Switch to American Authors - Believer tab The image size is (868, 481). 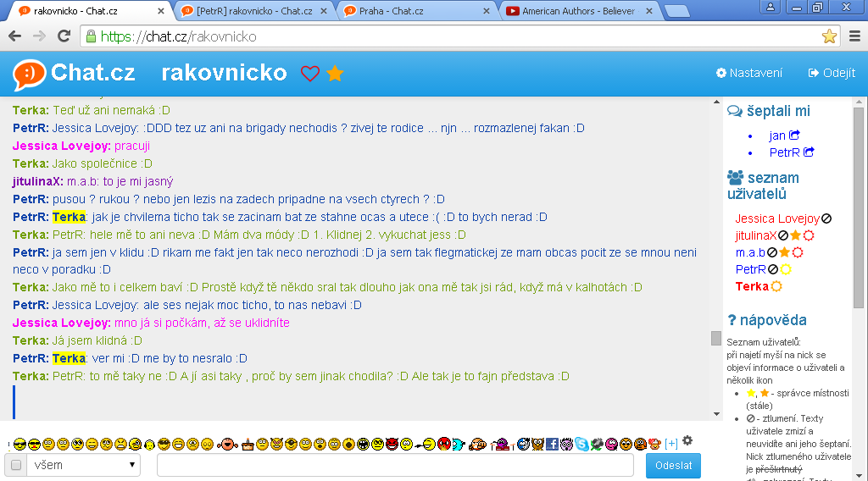pos(579,11)
